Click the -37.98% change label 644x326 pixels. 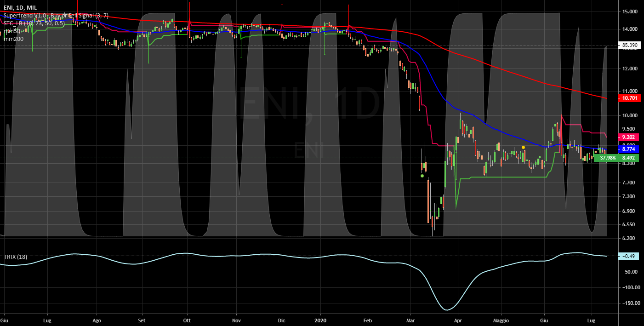coord(607,158)
